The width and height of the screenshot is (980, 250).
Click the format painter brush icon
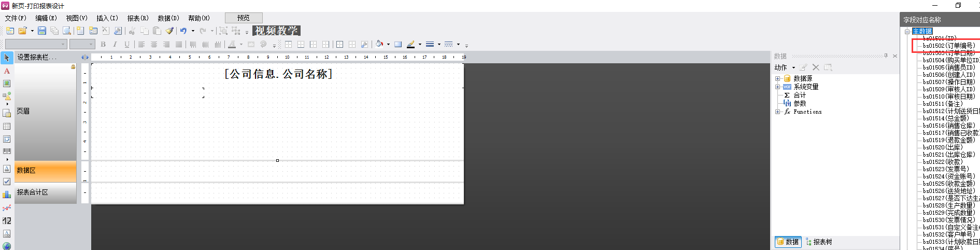point(169,31)
